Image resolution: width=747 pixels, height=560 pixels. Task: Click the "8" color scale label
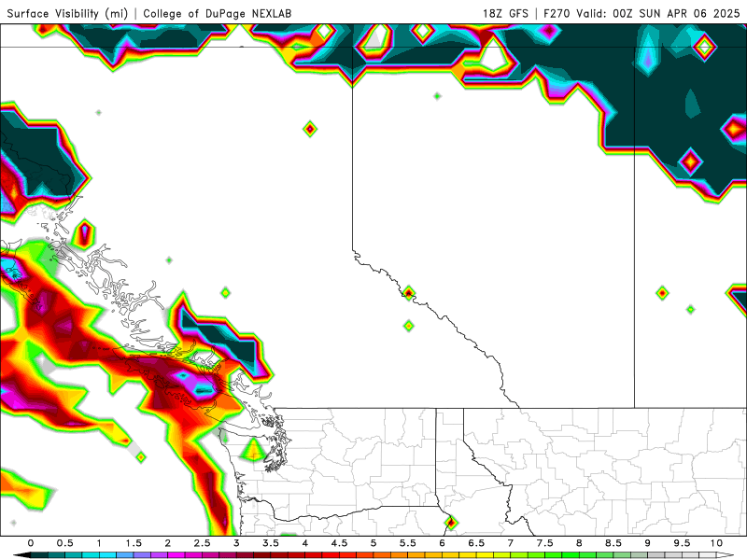tap(579, 543)
